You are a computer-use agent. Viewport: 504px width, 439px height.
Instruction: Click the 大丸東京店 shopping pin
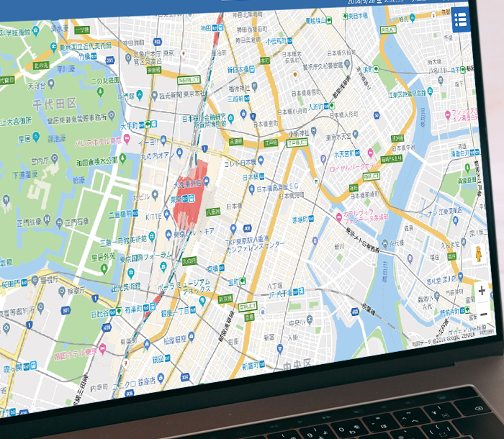[206, 181]
